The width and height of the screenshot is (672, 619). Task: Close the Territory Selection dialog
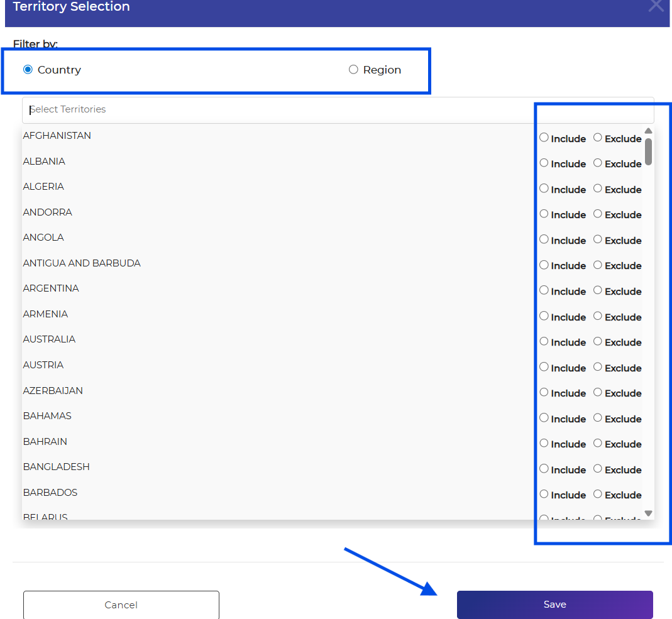coord(656,6)
